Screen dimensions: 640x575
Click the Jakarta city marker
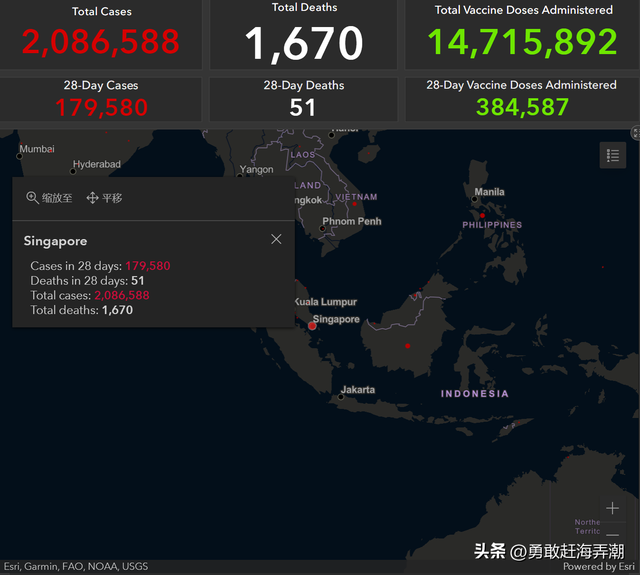tap(341, 397)
